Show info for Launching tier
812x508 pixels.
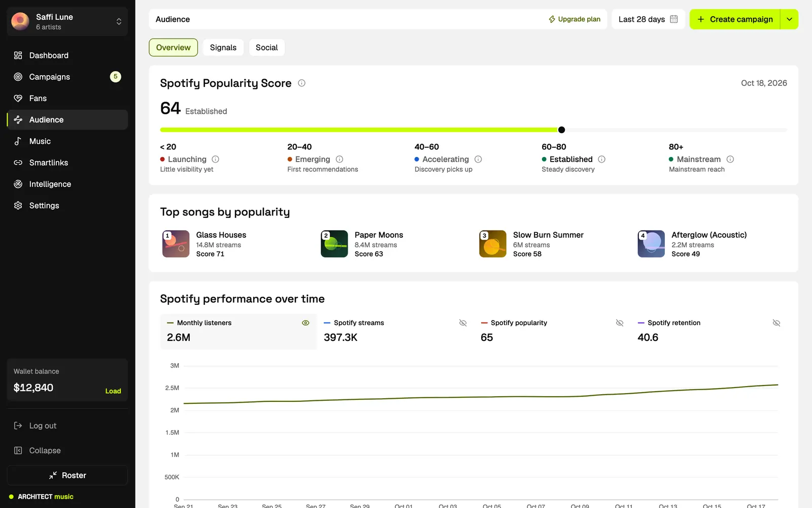coord(215,159)
